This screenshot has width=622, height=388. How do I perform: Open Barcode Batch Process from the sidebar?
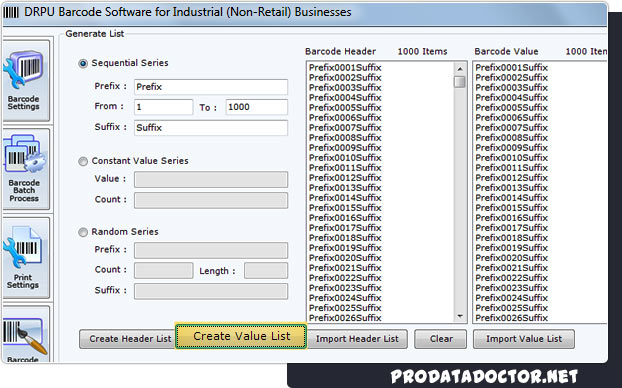click(x=25, y=169)
